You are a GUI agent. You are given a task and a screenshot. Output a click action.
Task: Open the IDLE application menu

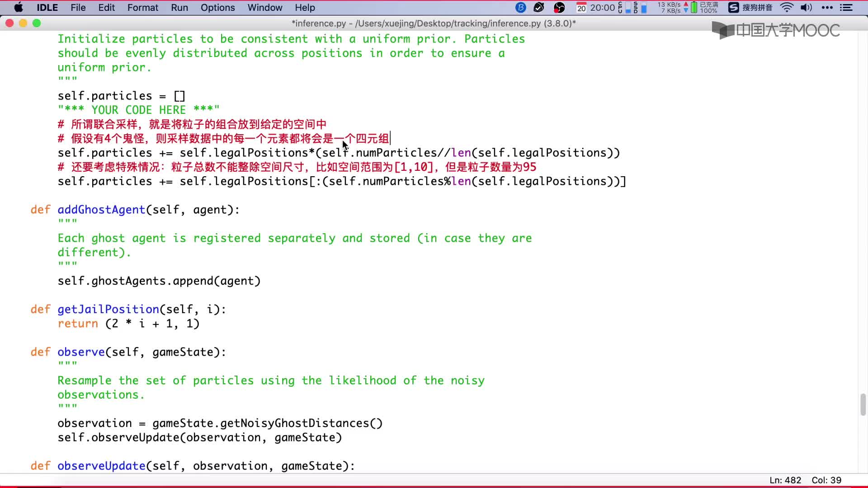pyautogui.click(x=47, y=8)
